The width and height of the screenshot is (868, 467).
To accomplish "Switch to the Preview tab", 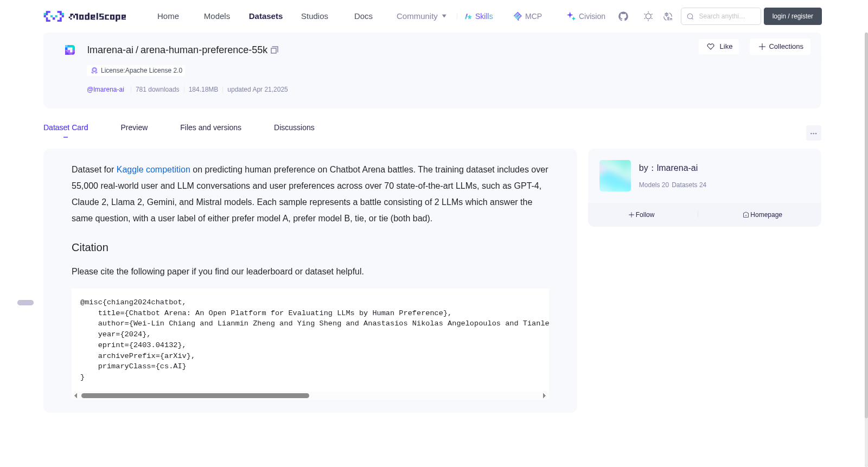I will [x=134, y=127].
